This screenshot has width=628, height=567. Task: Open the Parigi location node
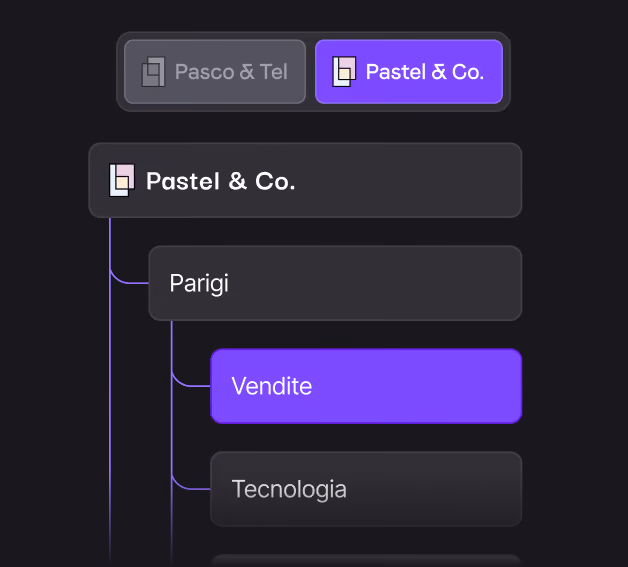click(x=335, y=283)
